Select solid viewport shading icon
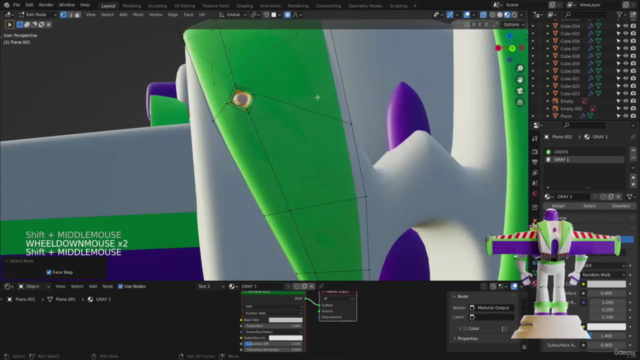The image size is (640, 360). tap(500, 15)
